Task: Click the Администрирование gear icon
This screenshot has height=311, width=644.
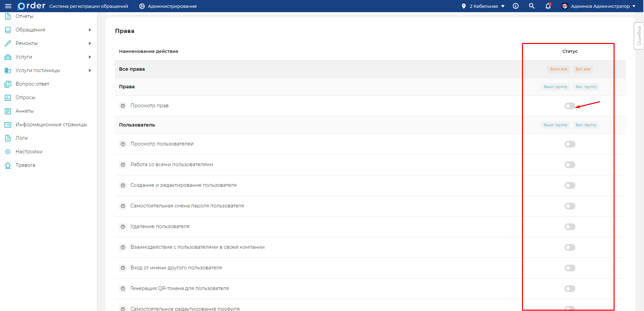Action: tap(142, 6)
